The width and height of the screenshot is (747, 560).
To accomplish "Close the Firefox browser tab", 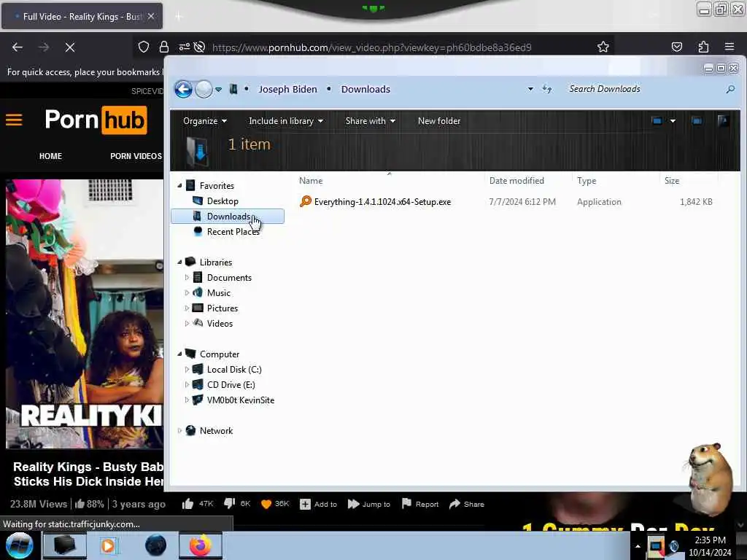I will point(151,16).
